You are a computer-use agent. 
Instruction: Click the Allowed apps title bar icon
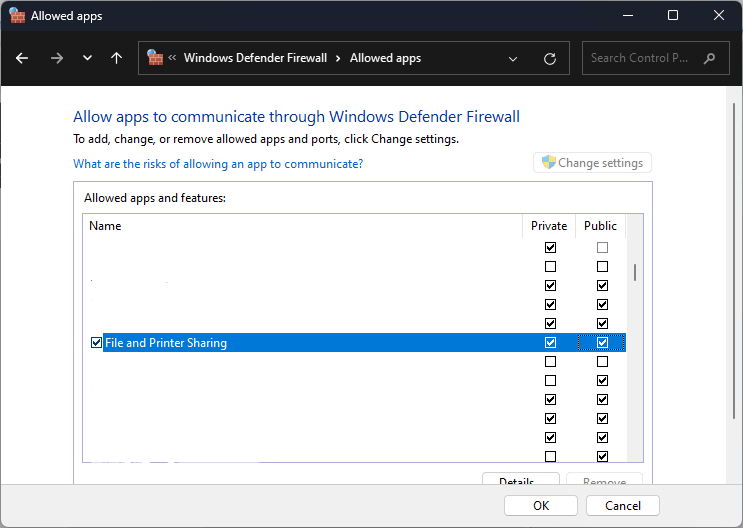point(17,16)
